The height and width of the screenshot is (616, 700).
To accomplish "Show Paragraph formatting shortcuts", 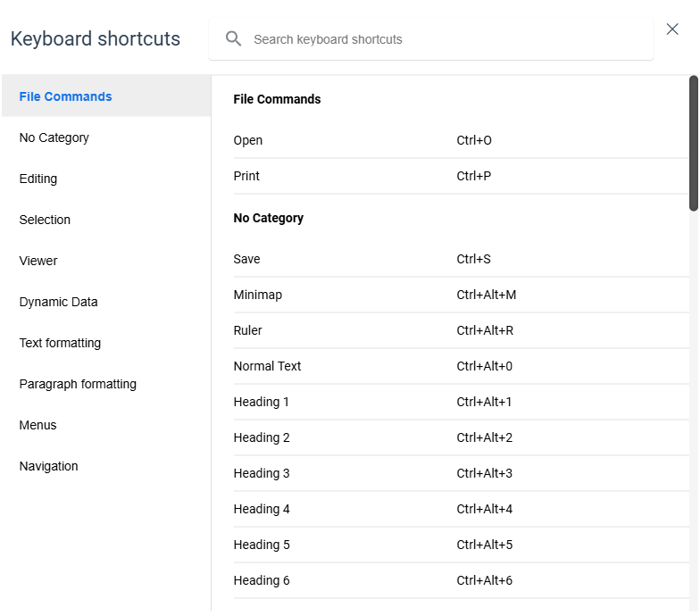I will pos(106,384).
